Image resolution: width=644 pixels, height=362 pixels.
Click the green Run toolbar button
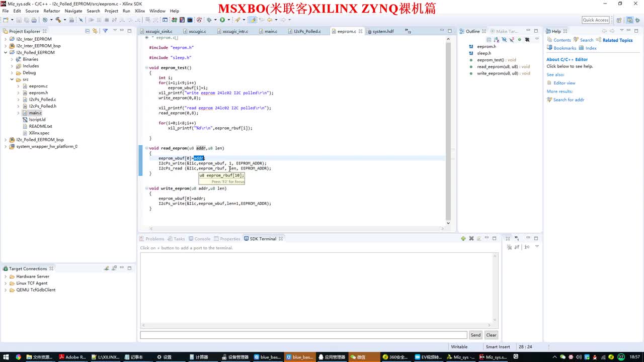pyautogui.click(x=222, y=20)
